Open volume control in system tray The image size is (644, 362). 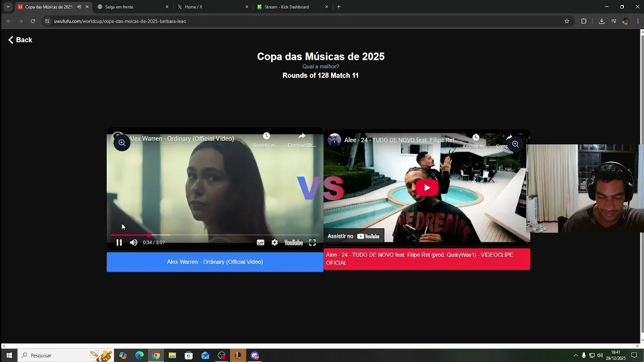pos(600,355)
